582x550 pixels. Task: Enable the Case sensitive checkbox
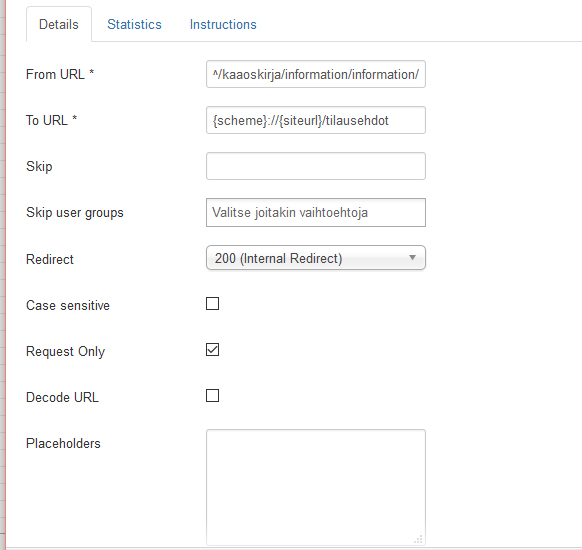click(x=212, y=304)
